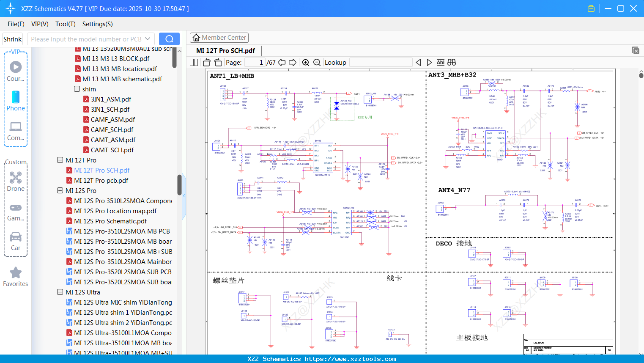Open the Settings(S) menu

click(x=97, y=24)
